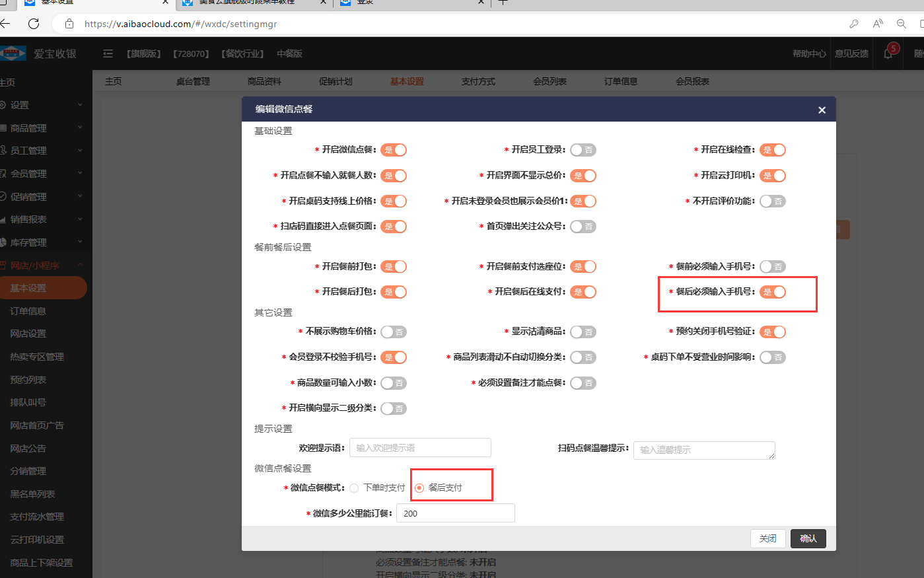Click the 关闭 button

coord(767,538)
